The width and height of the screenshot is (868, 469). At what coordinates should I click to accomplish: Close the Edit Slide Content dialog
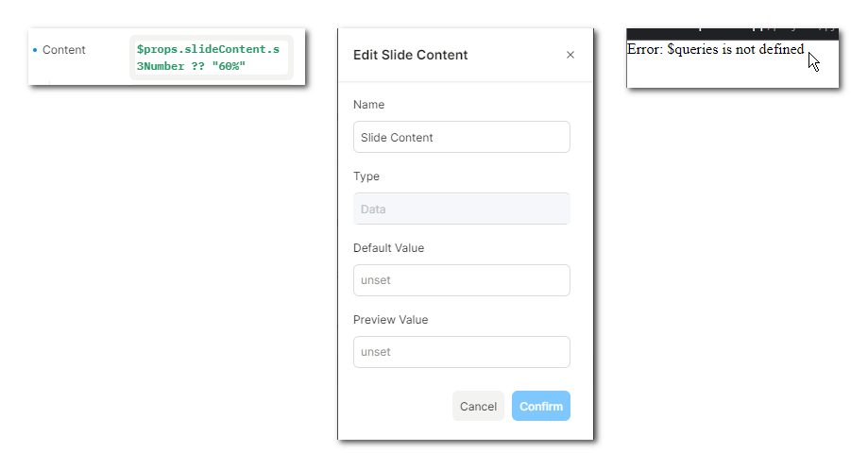coord(570,55)
